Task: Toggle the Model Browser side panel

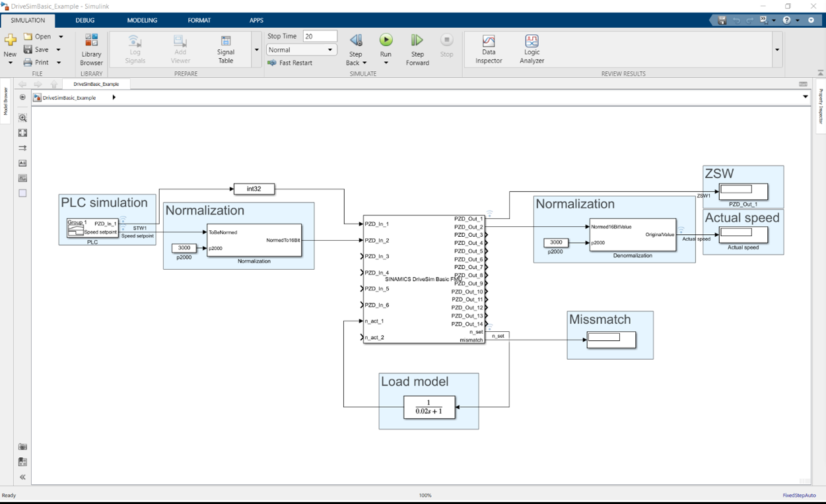Action: tap(5, 101)
